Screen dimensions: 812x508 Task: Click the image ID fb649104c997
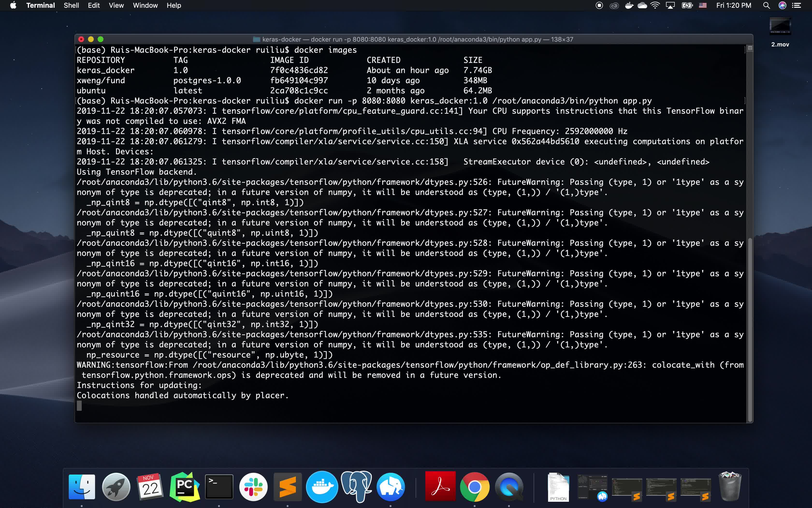299,80
